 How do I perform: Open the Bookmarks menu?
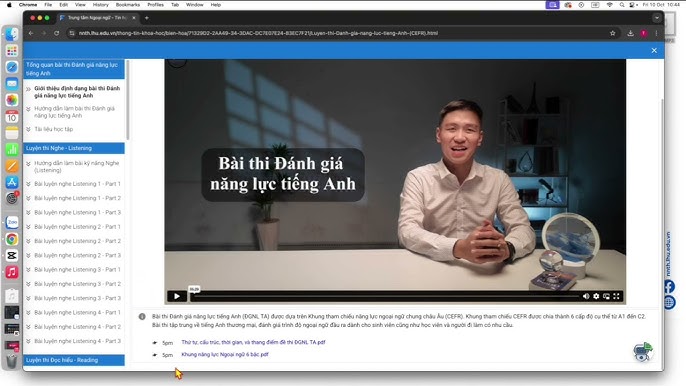pos(128,5)
